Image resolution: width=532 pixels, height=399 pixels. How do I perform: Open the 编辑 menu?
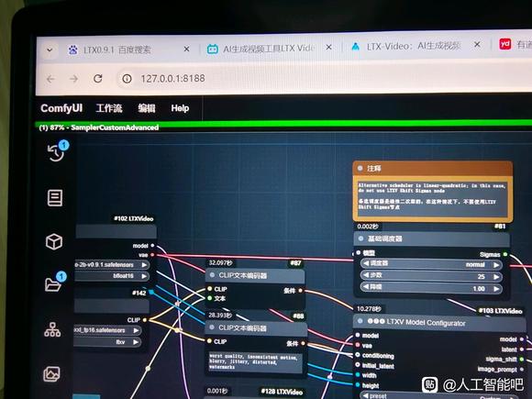click(147, 108)
